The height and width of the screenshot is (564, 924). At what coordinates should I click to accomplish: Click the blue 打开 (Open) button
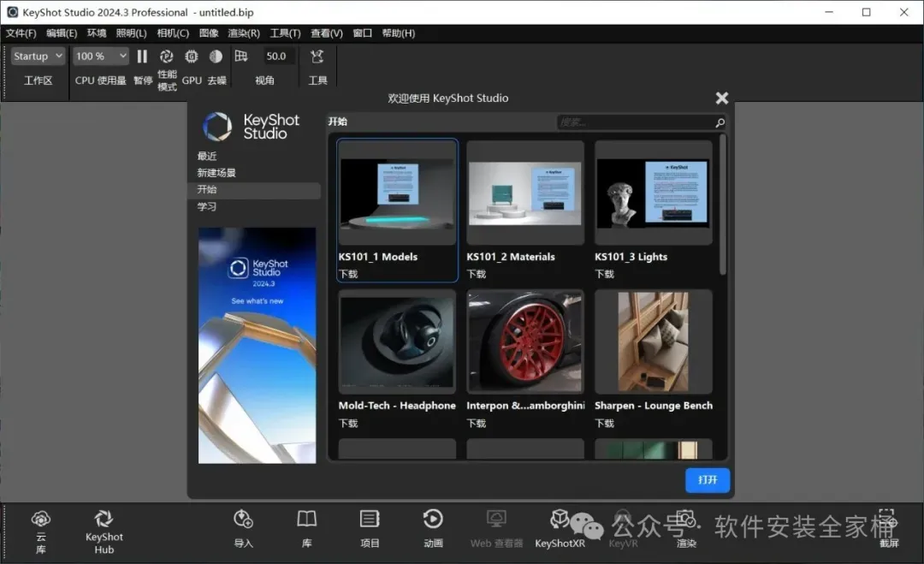coord(708,480)
